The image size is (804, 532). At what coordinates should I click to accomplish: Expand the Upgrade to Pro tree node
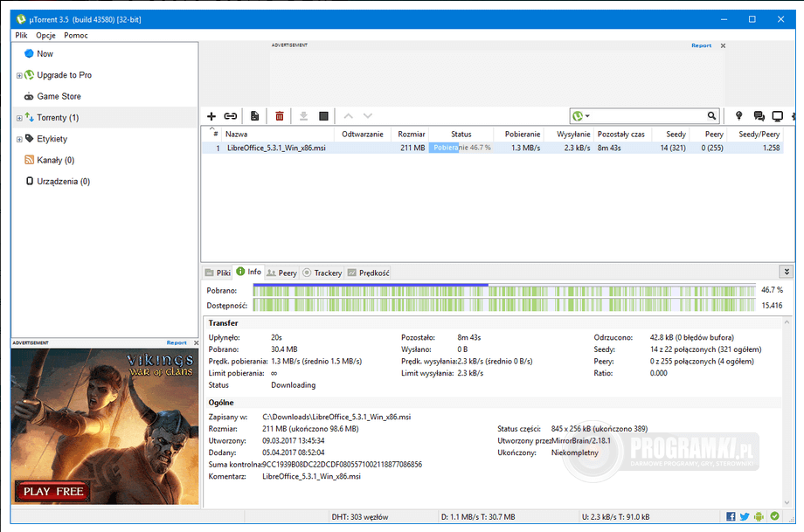point(19,75)
